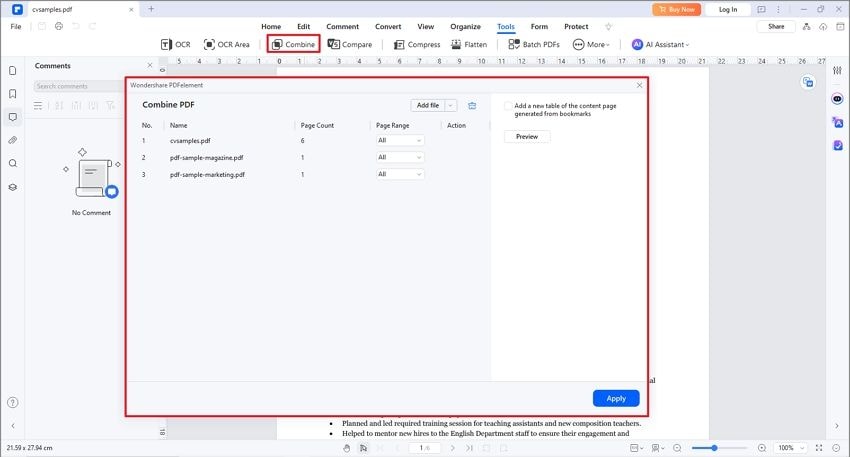Open the AI Assistant dropdown
The width and height of the screenshot is (850, 457).
tap(661, 44)
